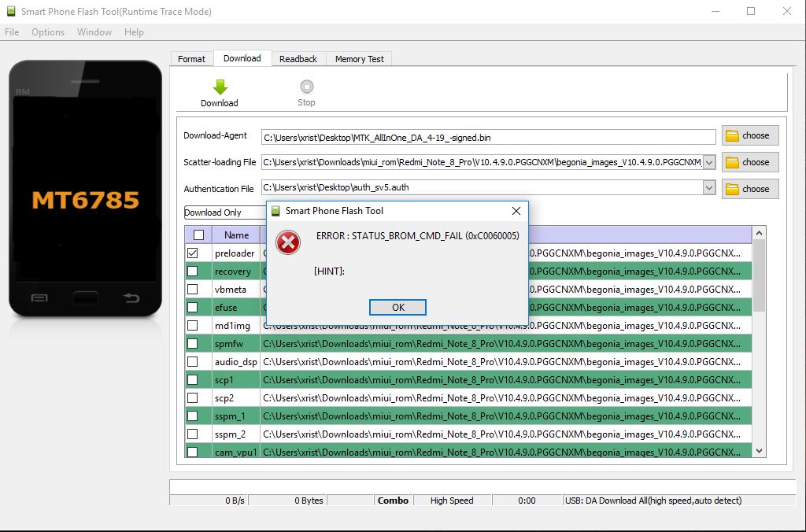Close the Smart Phone Flash Tool error dialog

click(516, 211)
